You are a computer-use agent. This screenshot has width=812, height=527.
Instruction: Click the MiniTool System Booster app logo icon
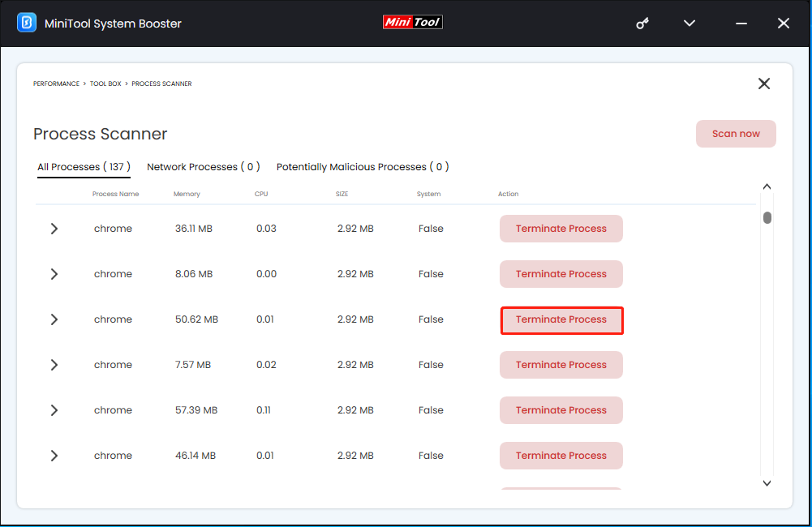point(27,23)
